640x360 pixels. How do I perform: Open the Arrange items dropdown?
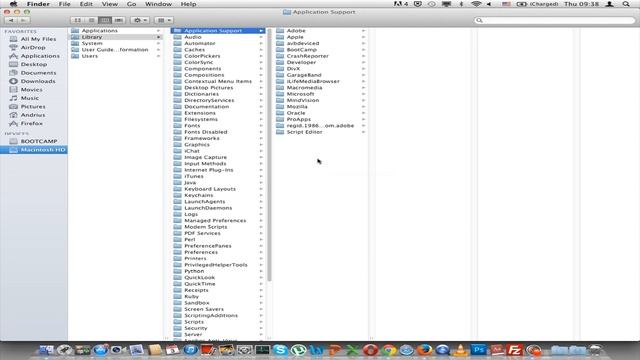pyautogui.click(x=164, y=20)
